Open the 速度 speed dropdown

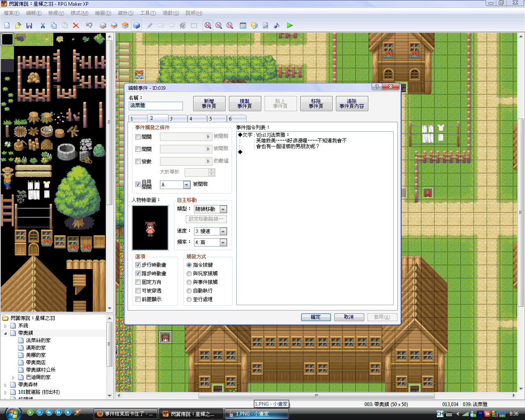pos(223,231)
